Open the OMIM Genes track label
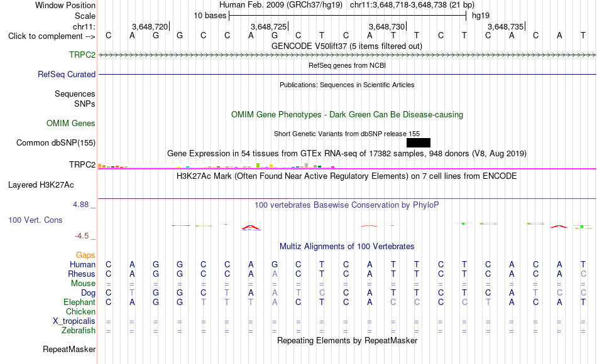This screenshot has width=597, height=364. [71, 123]
